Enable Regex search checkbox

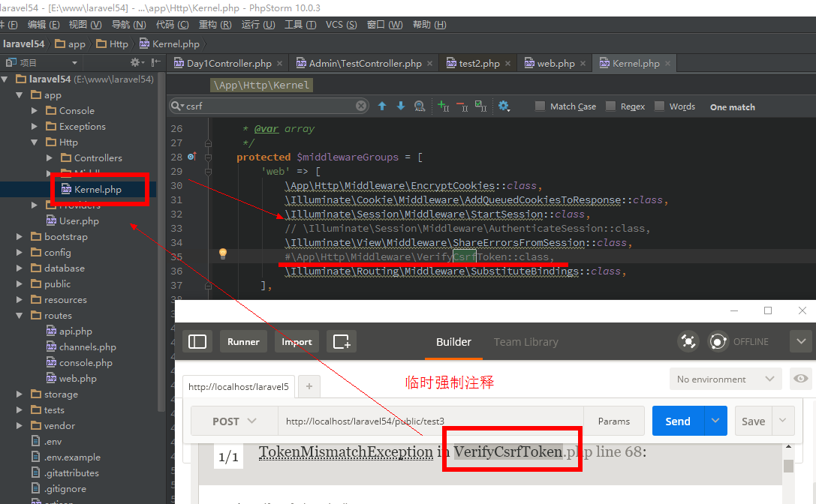pyautogui.click(x=610, y=106)
